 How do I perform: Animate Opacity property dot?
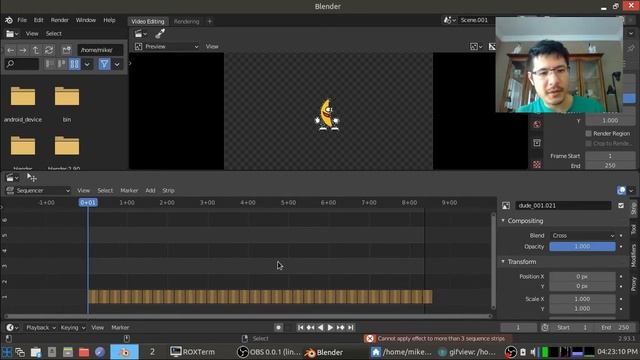[621, 247]
